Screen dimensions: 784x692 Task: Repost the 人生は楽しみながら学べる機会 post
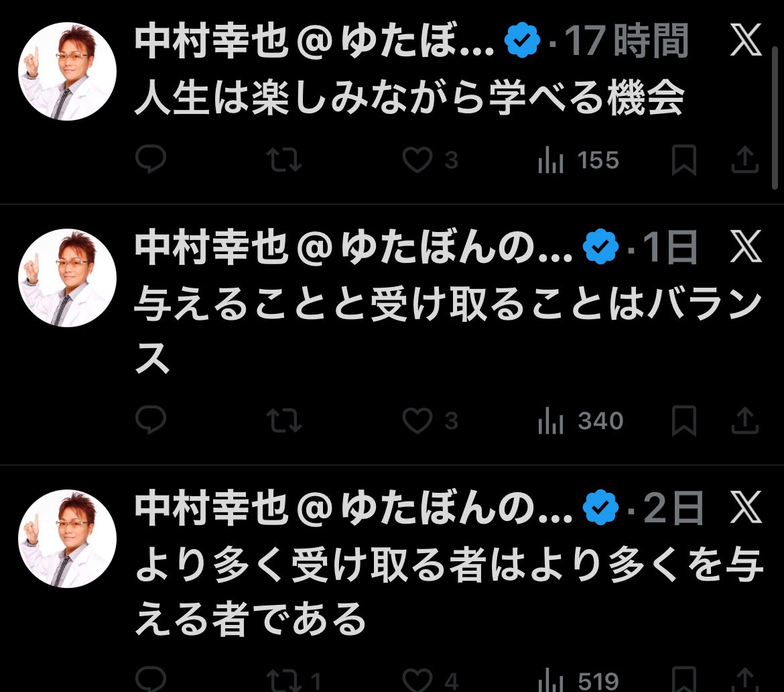(x=284, y=160)
